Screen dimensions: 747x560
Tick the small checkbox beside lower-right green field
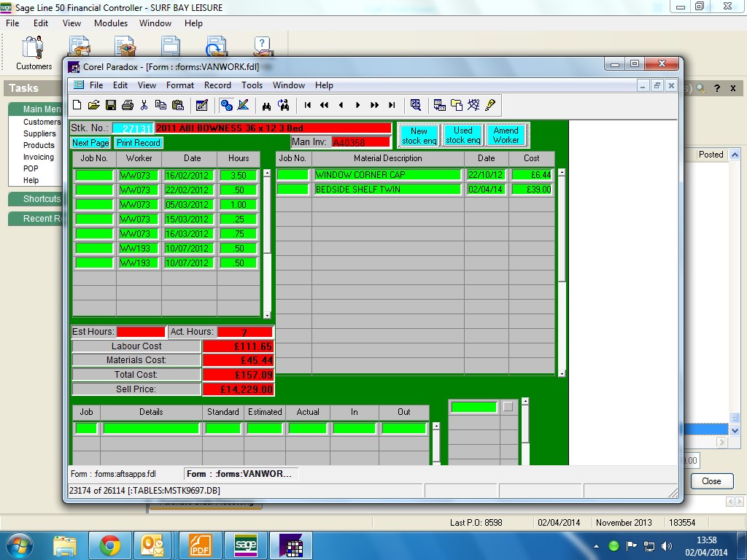pyautogui.click(x=508, y=407)
